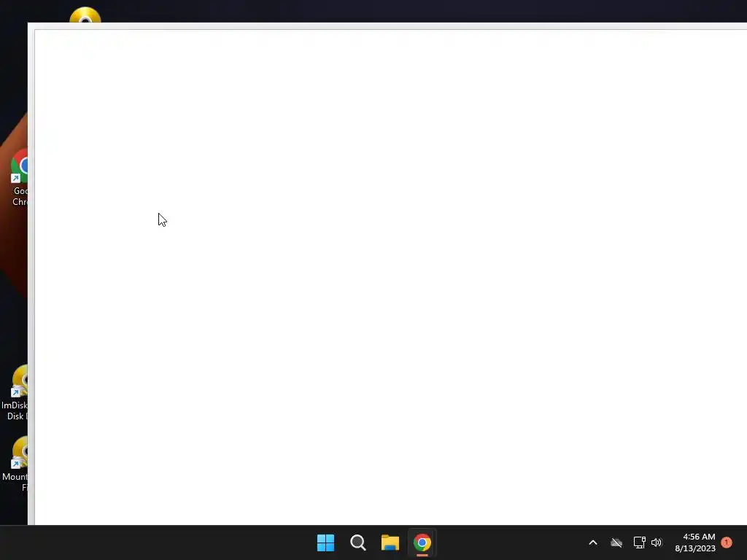
Task: Open the volume speaker tray icon
Action: pos(657,542)
